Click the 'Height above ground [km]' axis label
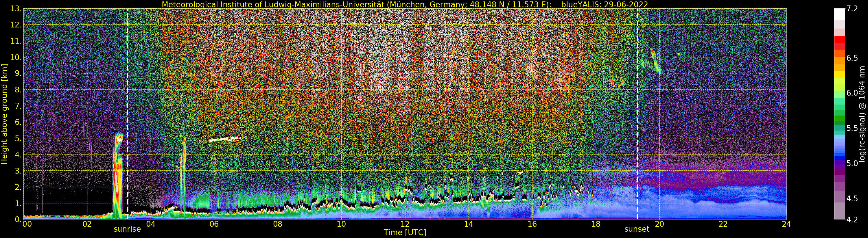Screen dimensions: 868x238 click(x=4, y=114)
